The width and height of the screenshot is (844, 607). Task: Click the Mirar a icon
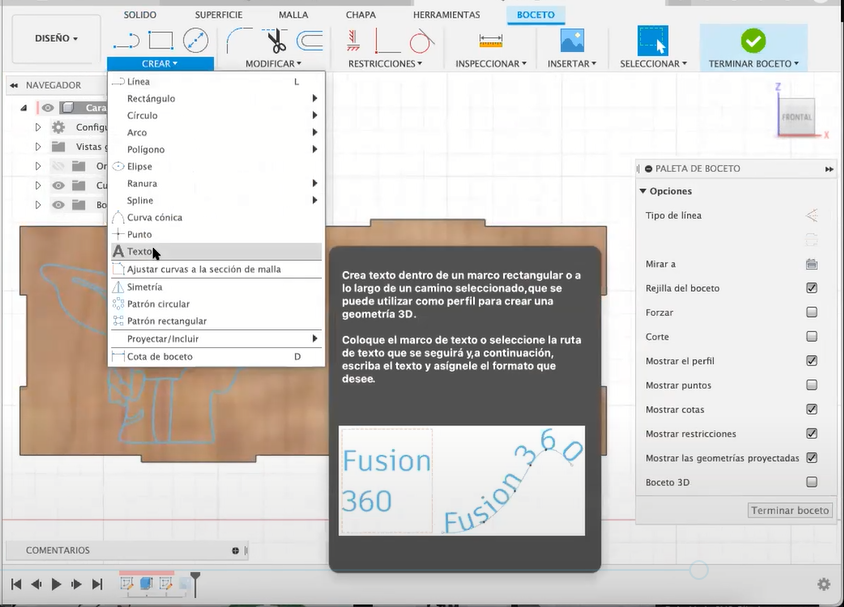[x=812, y=264]
